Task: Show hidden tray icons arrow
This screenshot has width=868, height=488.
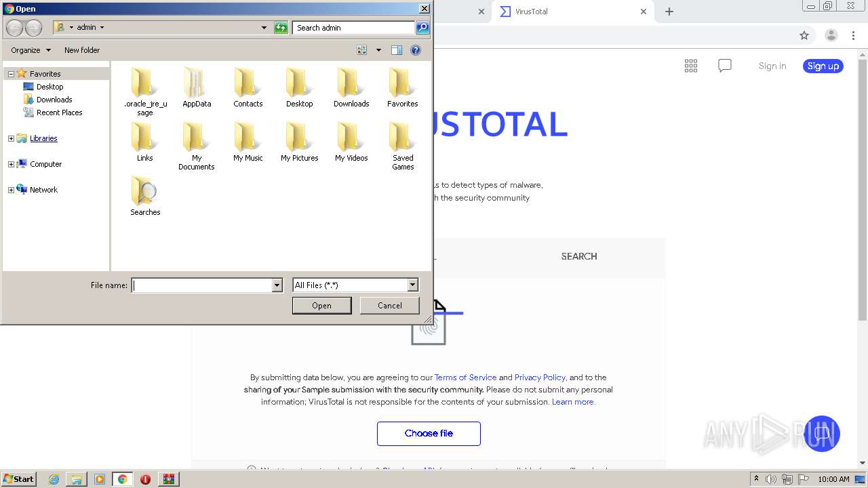Action: (x=756, y=479)
